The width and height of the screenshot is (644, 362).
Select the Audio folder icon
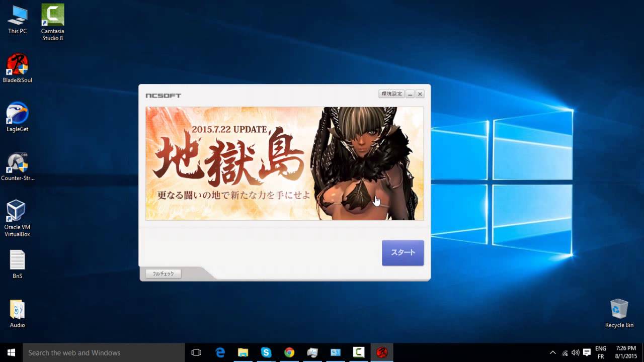pyautogui.click(x=17, y=314)
